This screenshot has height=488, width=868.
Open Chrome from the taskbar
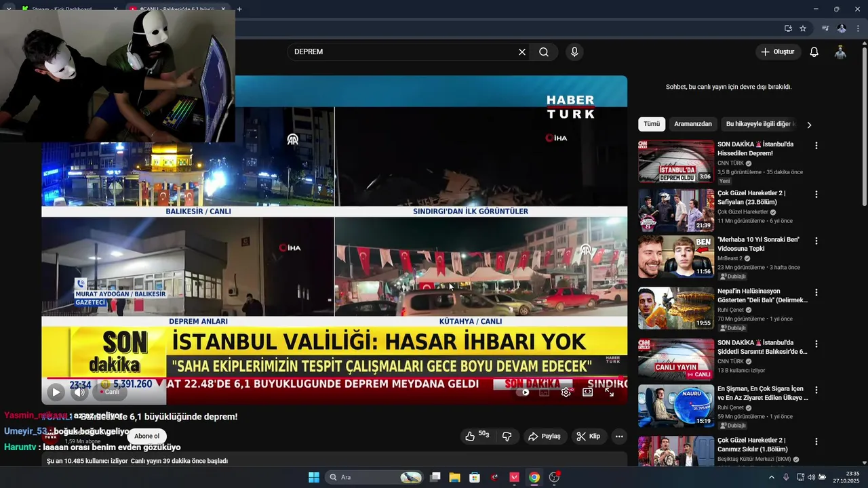coord(534,477)
